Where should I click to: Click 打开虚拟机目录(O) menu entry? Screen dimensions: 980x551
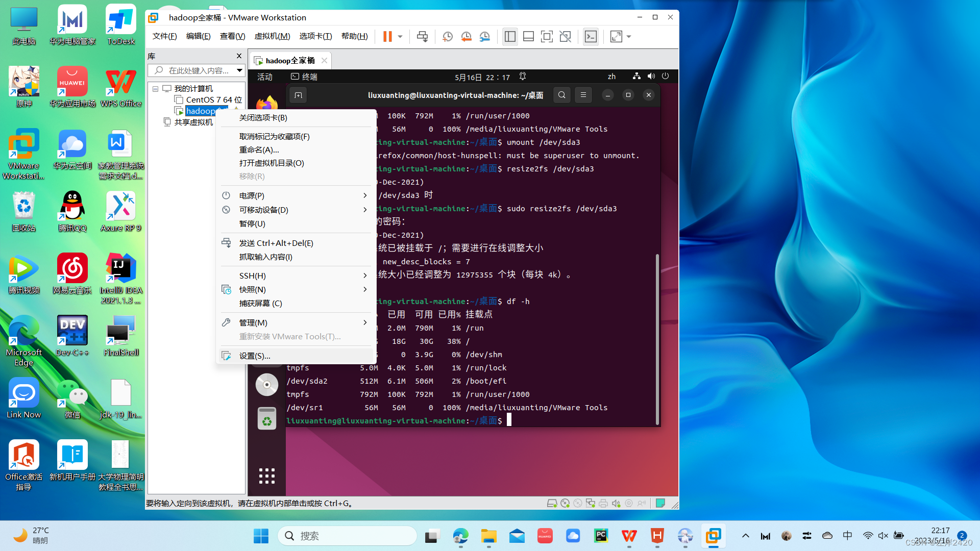coord(272,163)
